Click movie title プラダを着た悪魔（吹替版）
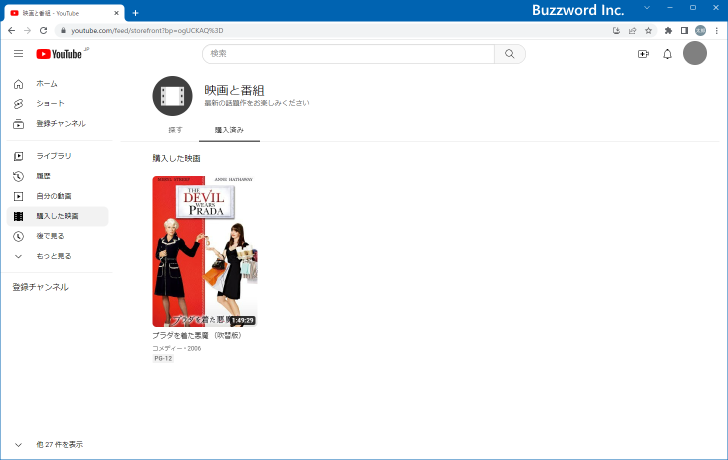The image size is (728, 460). click(x=197, y=335)
